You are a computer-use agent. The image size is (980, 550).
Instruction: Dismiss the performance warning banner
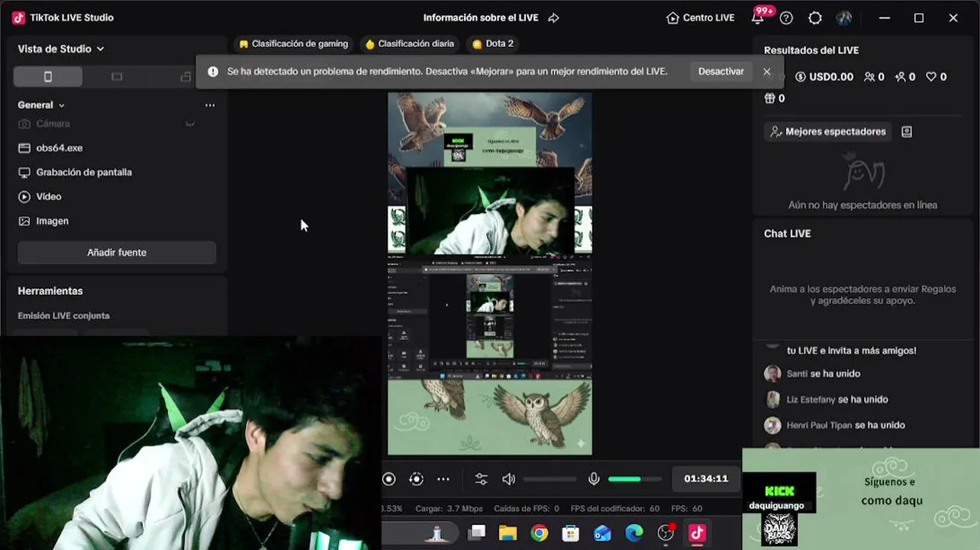click(766, 72)
